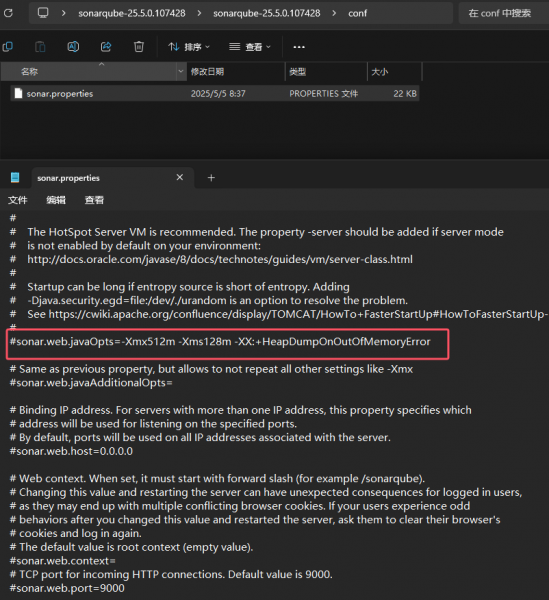Sort by the 修改日期 column header
This screenshot has width=549, height=600.
point(236,72)
